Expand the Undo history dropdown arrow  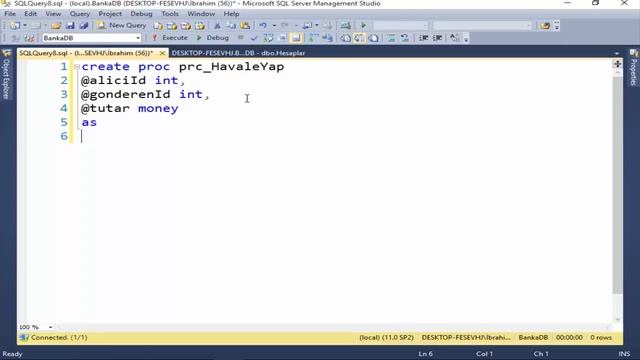[x=274, y=25]
